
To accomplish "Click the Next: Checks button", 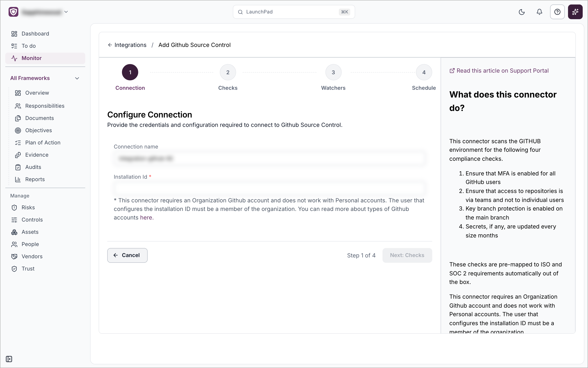I will 407,255.
